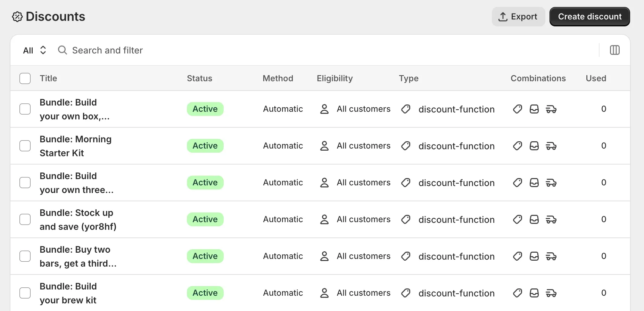
Task: Open Bundle: Stock up and save (yor8hf)
Action: [x=78, y=220]
